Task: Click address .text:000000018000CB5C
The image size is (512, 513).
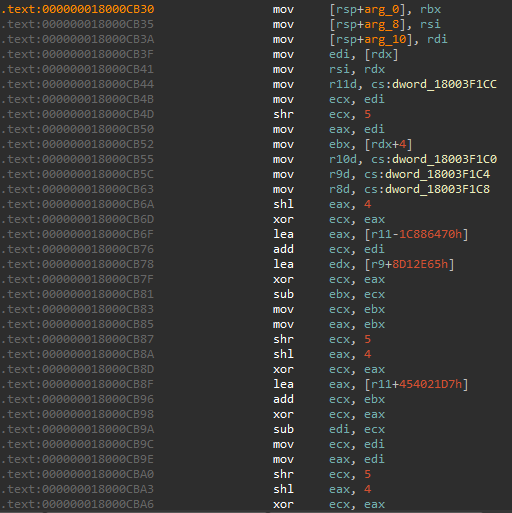Action: [77, 174]
